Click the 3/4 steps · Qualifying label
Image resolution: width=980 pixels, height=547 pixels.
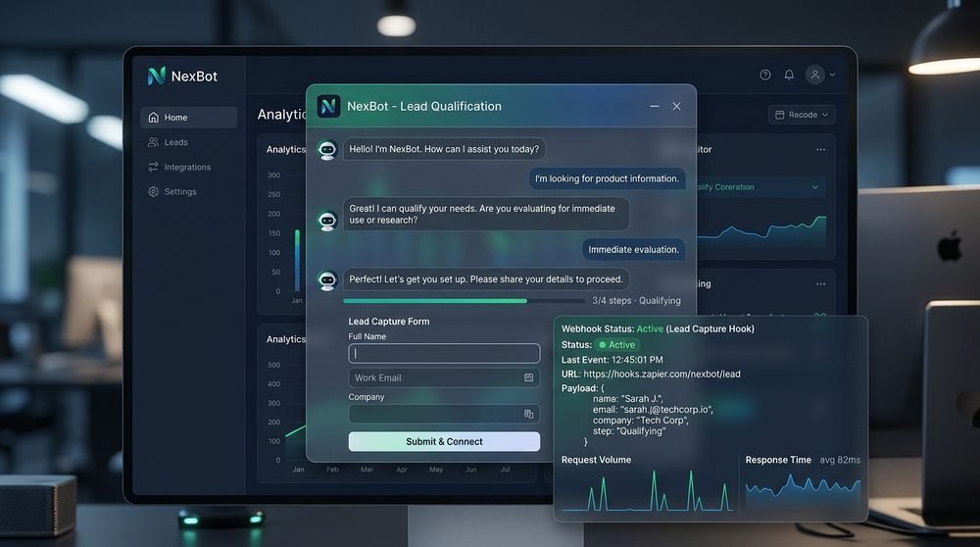pos(636,301)
